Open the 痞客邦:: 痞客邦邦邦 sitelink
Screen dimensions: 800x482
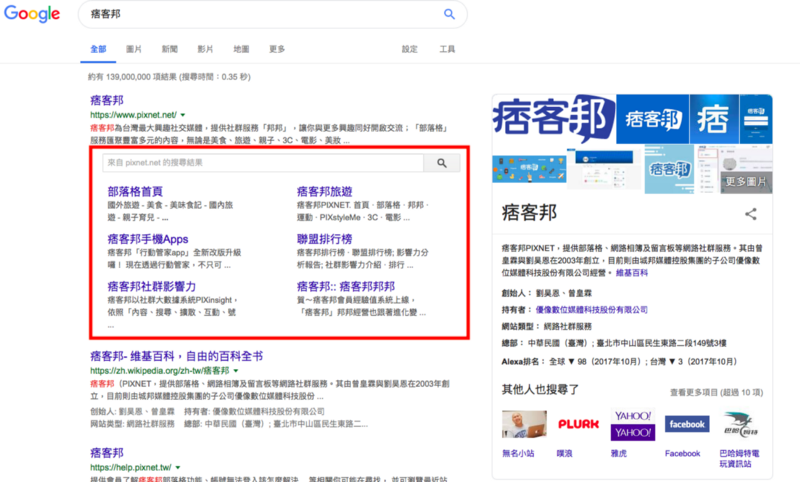tap(346, 287)
